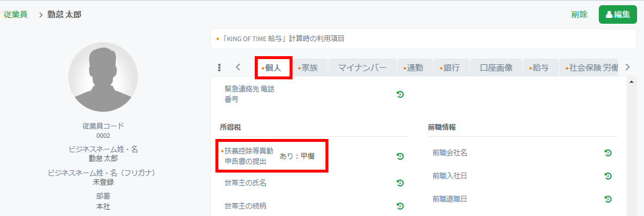Screen dimensions: 644x216
Task: View history icon beside 世帯主の氏名
Action: click(x=400, y=183)
